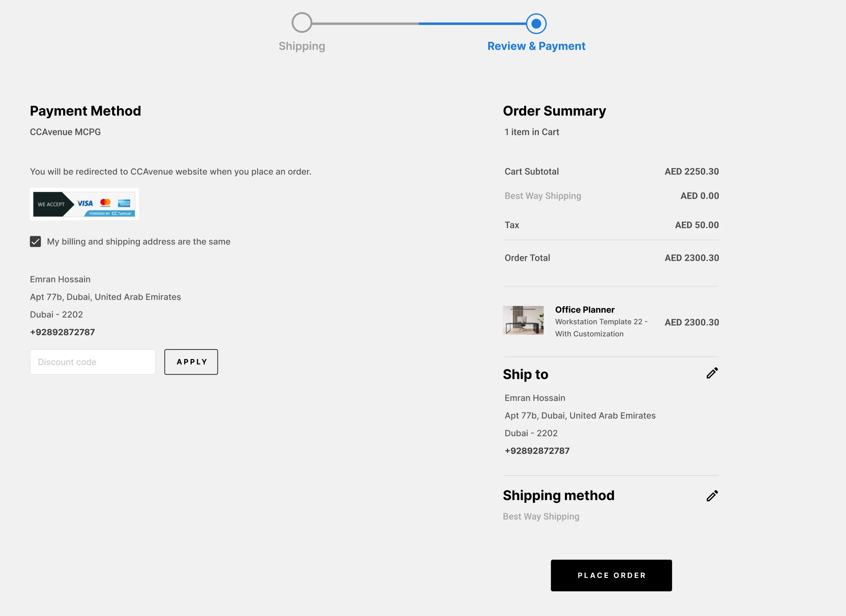Click the Office Planner product title
Screen dimensions: 846x616
point(584,309)
